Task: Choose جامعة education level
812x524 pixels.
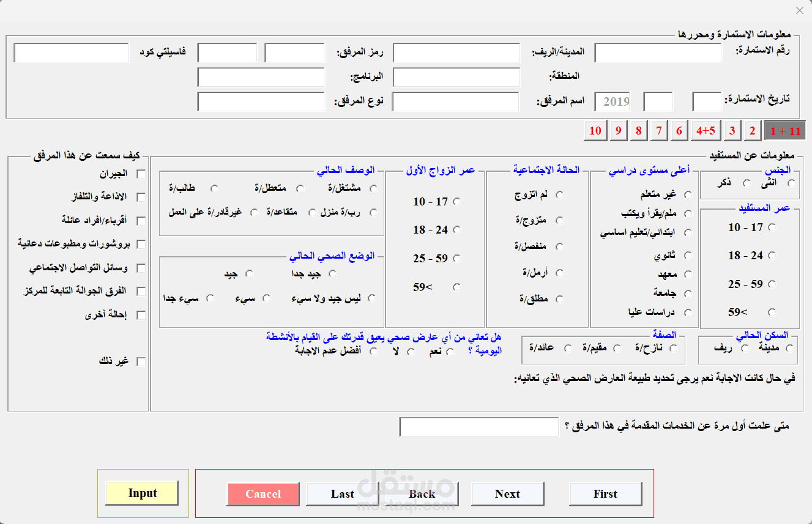Action: tap(688, 293)
